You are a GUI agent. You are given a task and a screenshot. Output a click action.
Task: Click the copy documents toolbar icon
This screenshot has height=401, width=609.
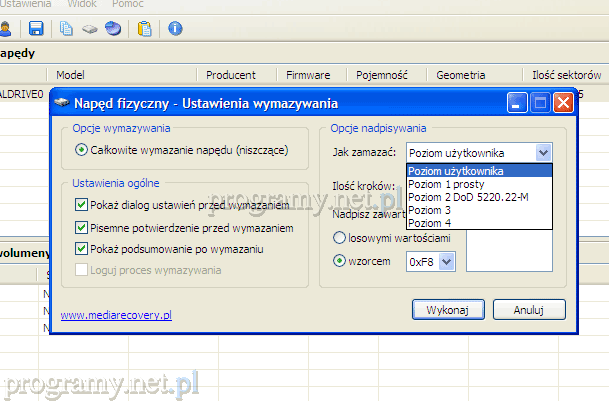[67, 28]
